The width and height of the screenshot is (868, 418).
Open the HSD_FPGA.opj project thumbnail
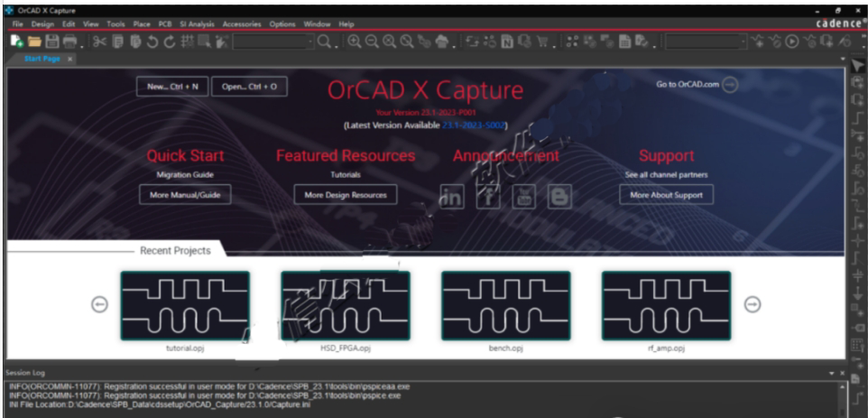[346, 305]
